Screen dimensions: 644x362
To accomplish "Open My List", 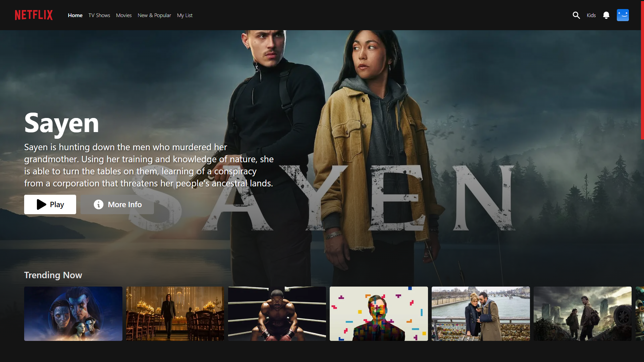I will pyautogui.click(x=184, y=15).
